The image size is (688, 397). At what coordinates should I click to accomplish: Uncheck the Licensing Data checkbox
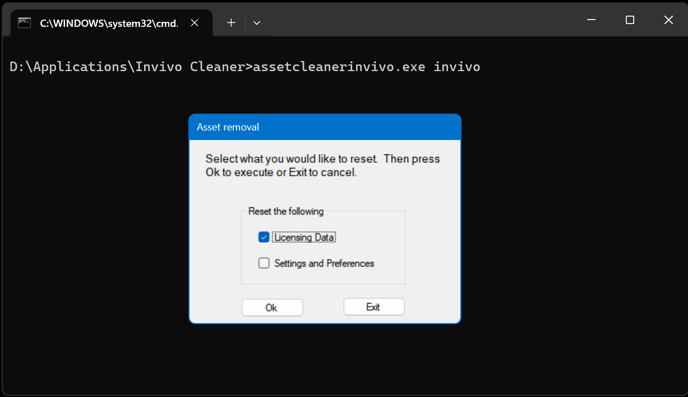click(x=264, y=237)
